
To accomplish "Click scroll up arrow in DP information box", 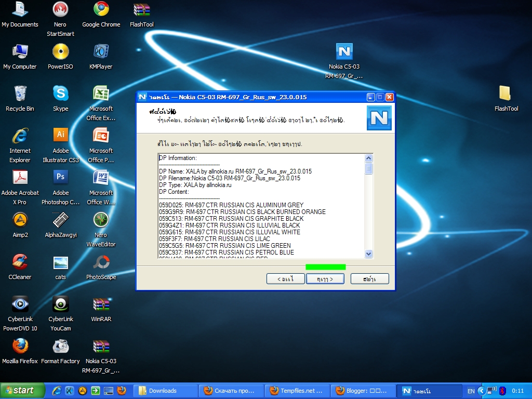I will (368, 158).
